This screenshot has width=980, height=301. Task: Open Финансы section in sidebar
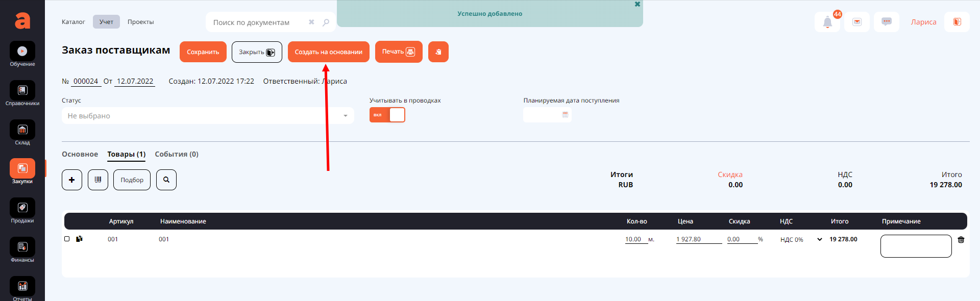click(22, 250)
